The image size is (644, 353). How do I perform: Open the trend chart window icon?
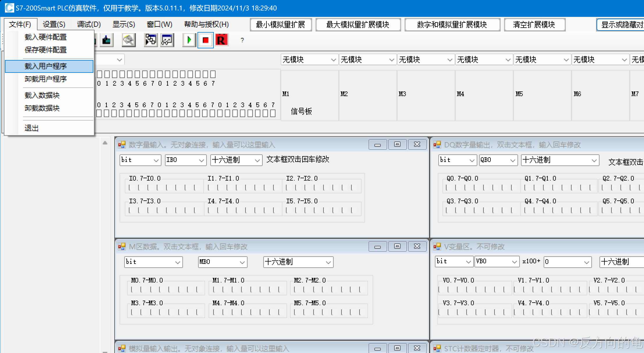pyautogui.click(x=167, y=40)
